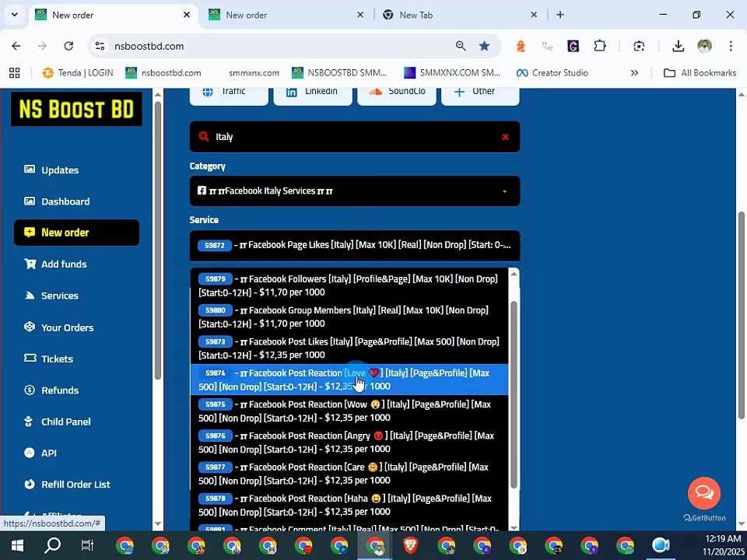The image size is (747, 560).
Task: Open the live chat bubble button
Action: click(x=704, y=492)
